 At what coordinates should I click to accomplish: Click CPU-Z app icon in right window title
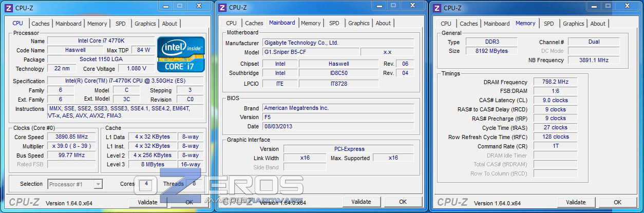tap(437, 7)
